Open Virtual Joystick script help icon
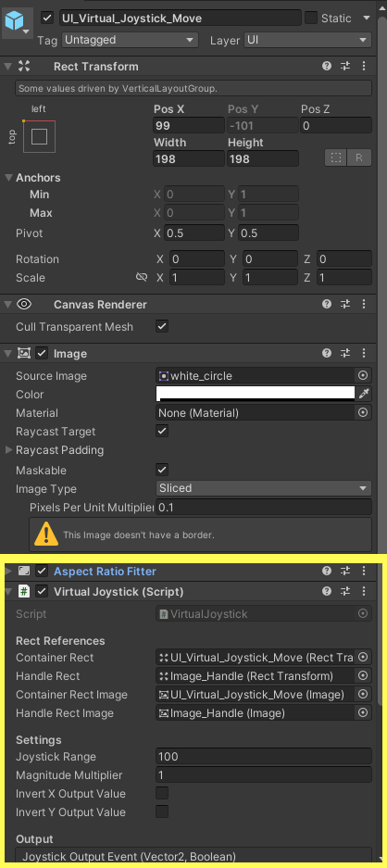The image size is (387, 868). (x=327, y=591)
